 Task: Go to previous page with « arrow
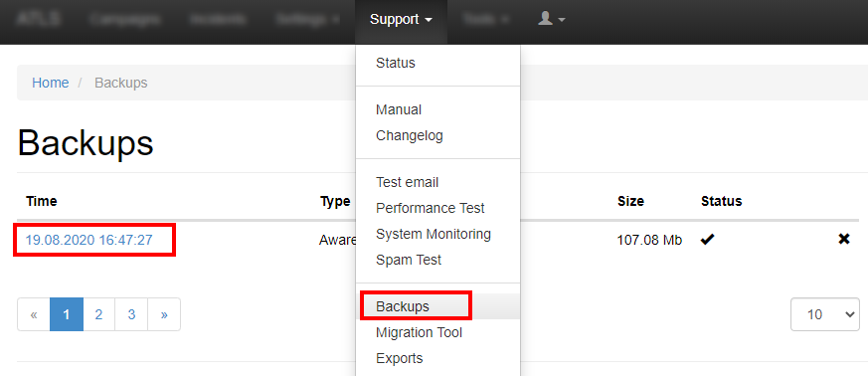click(x=34, y=314)
